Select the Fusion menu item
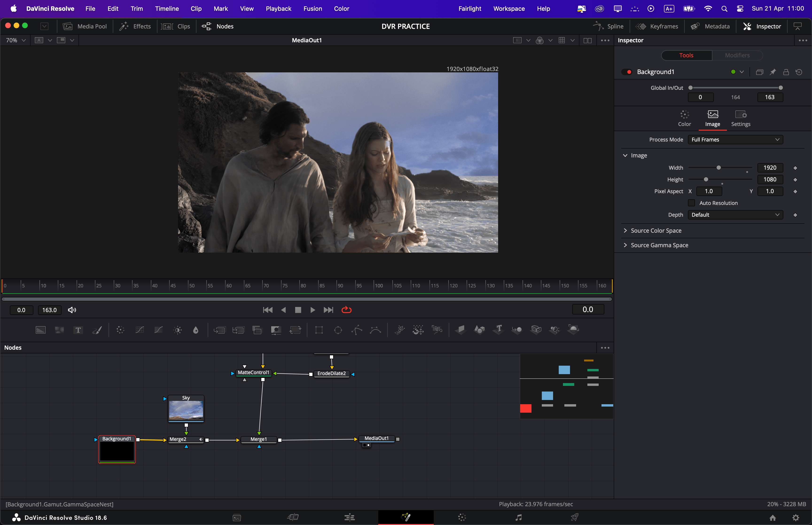The width and height of the screenshot is (812, 525). [313, 8]
